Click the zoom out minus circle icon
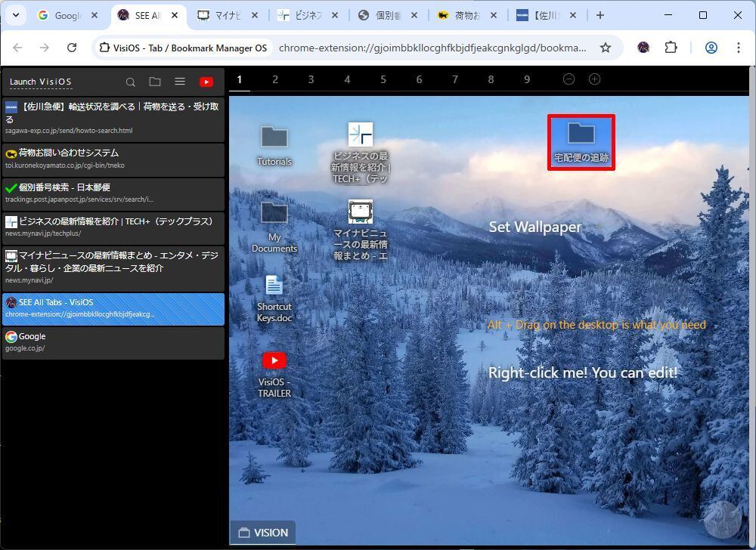Image resolution: width=756 pixels, height=550 pixels. point(569,79)
